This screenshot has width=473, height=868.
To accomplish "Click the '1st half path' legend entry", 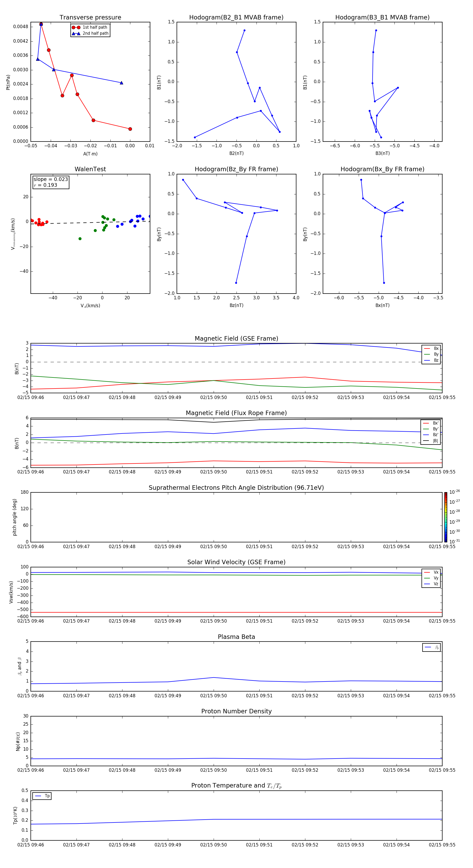I will (90, 27).
